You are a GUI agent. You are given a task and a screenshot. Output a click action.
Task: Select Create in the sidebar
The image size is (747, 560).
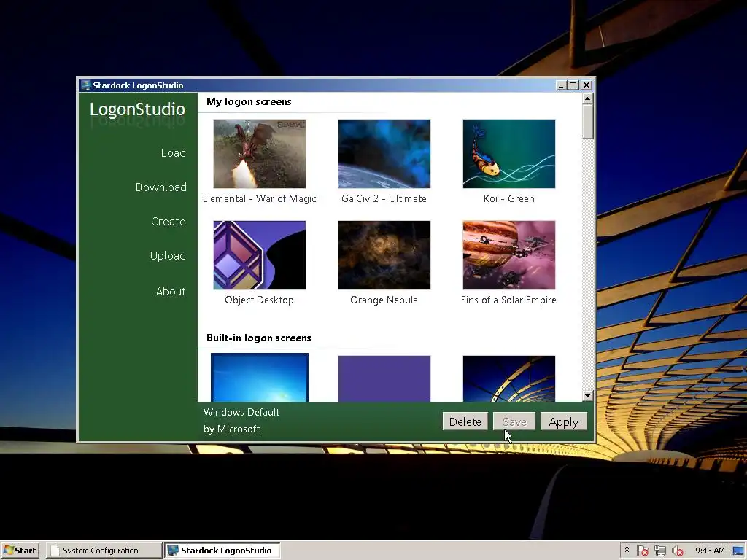tap(169, 222)
